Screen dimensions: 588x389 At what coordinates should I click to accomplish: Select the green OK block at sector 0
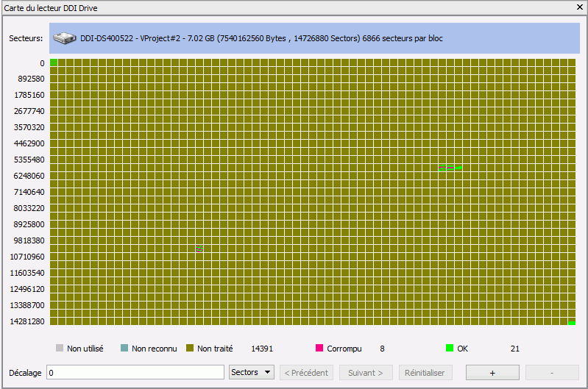coord(54,63)
